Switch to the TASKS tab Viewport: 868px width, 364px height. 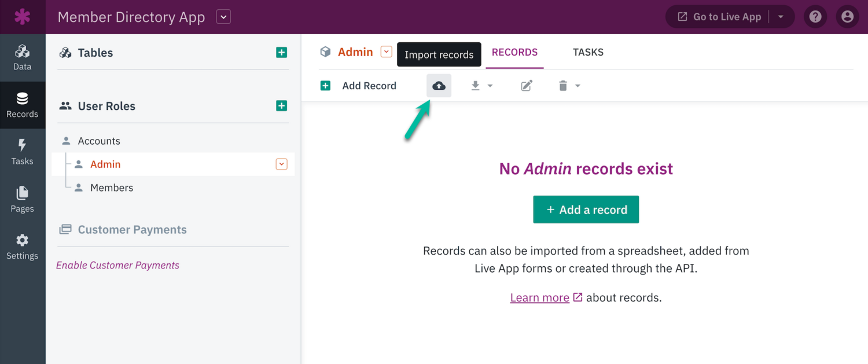coord(588,52)
